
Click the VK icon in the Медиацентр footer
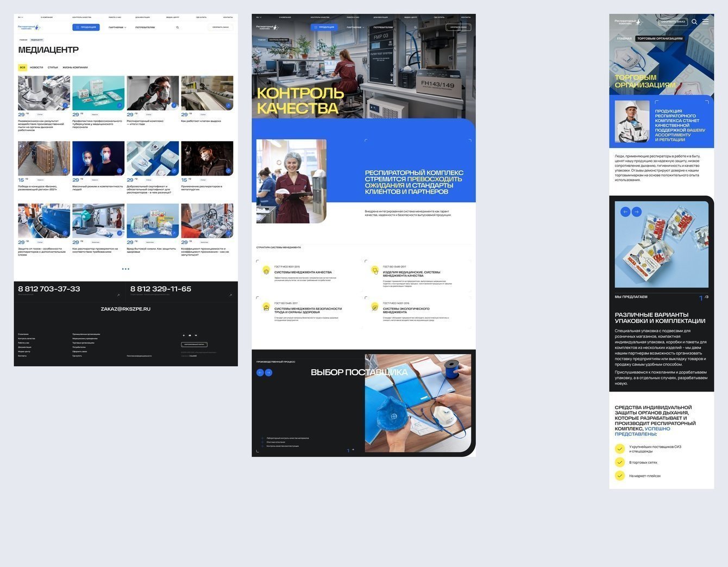(196, 335)
